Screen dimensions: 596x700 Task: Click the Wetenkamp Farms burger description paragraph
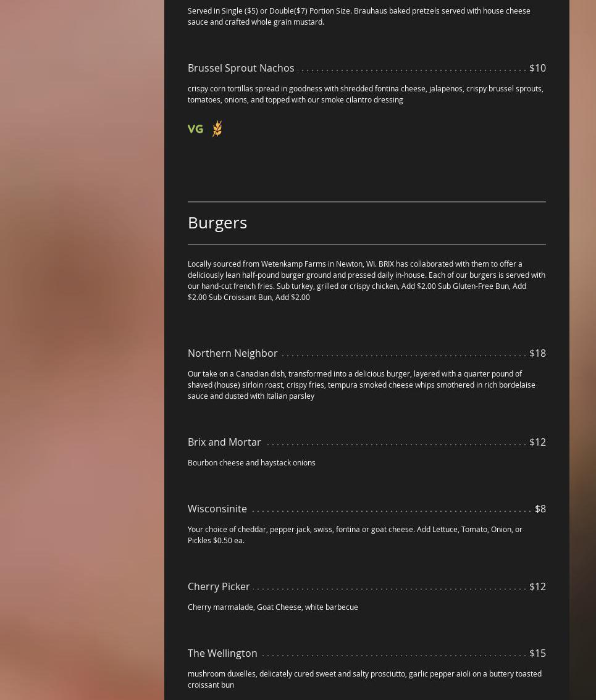(366, 280)
